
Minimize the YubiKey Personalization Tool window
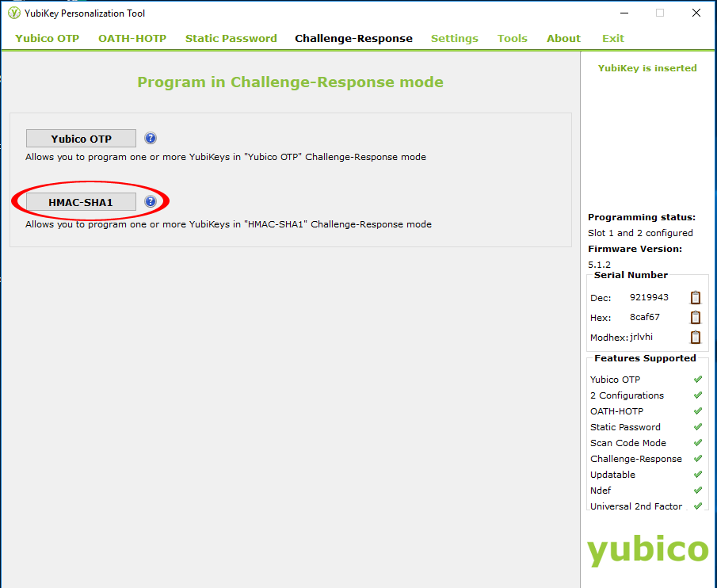point(624,13)
